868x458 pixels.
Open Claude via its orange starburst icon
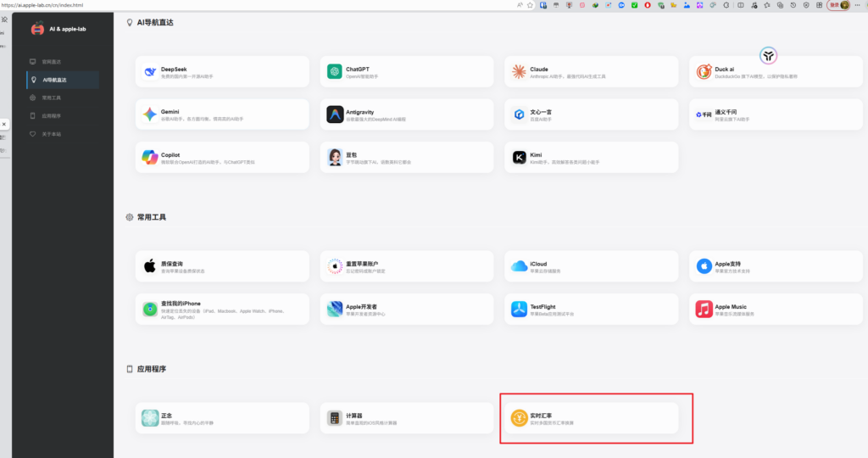pos(519,72)
